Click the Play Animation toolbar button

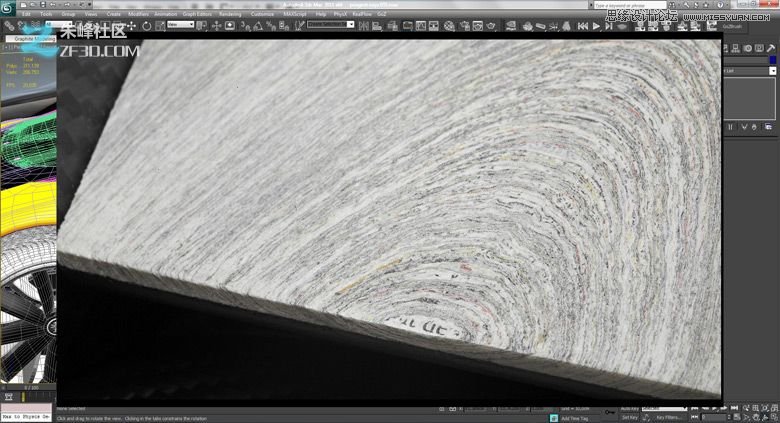point(596,26)
